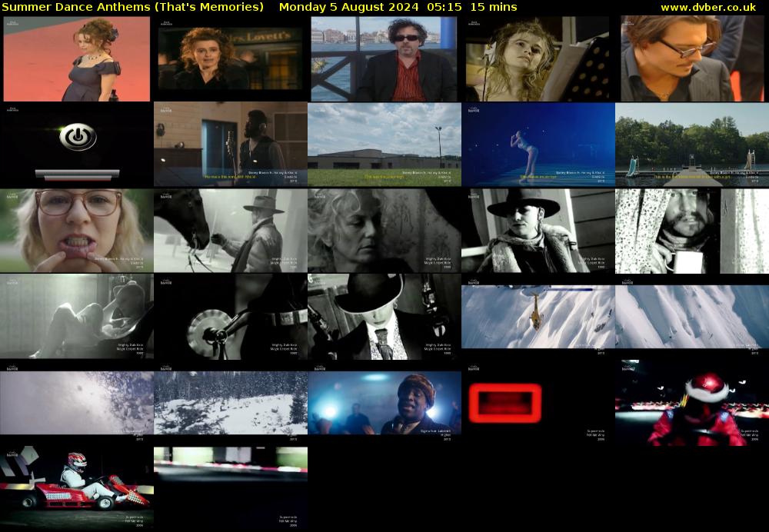769x532 pixels.
Task: Open thumbnail of empty snowy mountain slope
Action: (x=692, y=317)
